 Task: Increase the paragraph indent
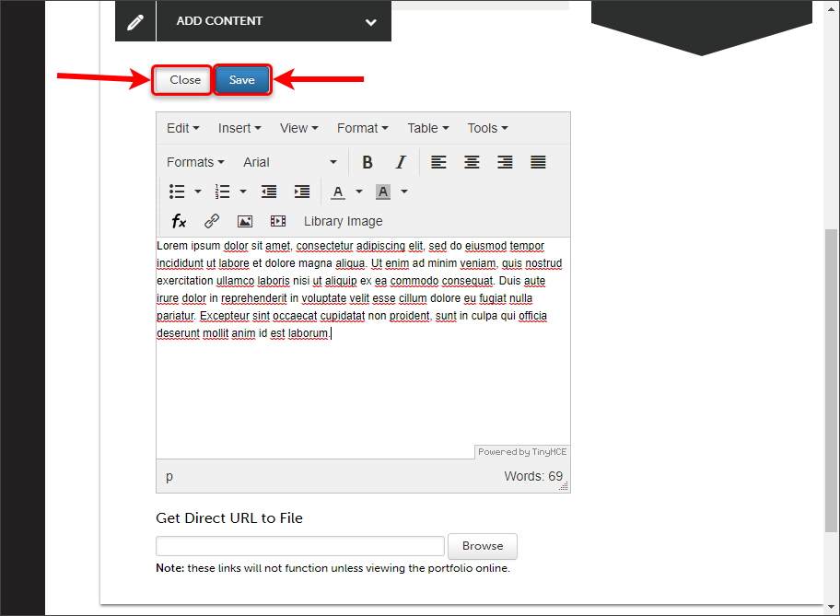point(302,192)
